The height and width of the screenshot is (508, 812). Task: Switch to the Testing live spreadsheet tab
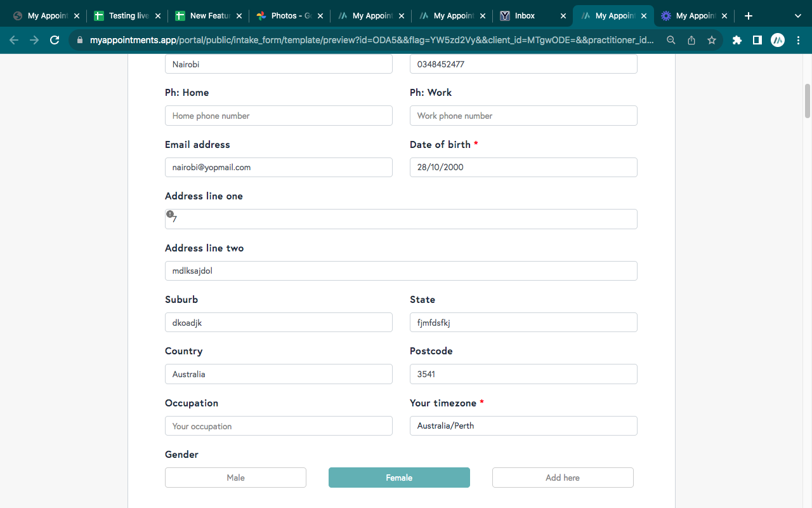pyautogui.click(x=128, y=16)
